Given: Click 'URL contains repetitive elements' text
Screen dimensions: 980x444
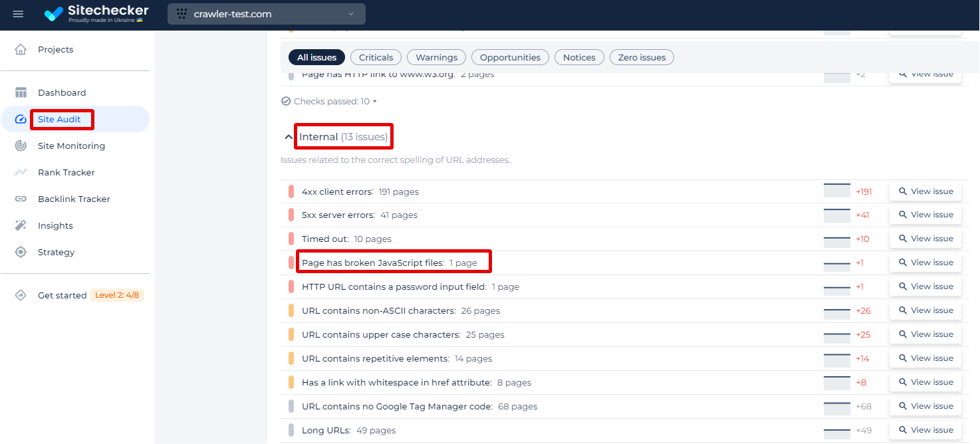Looking at the screenshot, I should (x=376, y=359).
